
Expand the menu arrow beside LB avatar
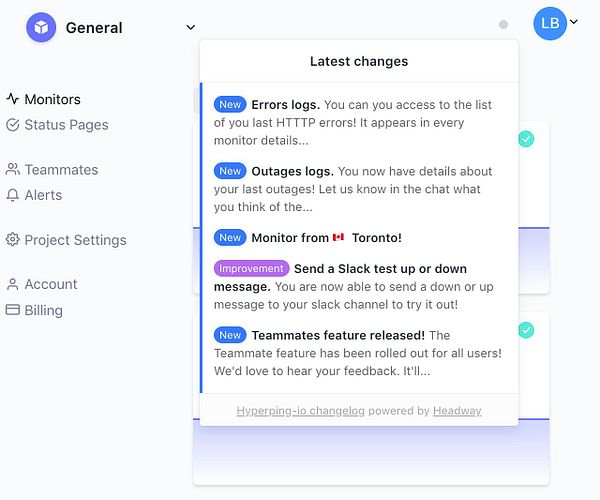[x=574, y=22]
